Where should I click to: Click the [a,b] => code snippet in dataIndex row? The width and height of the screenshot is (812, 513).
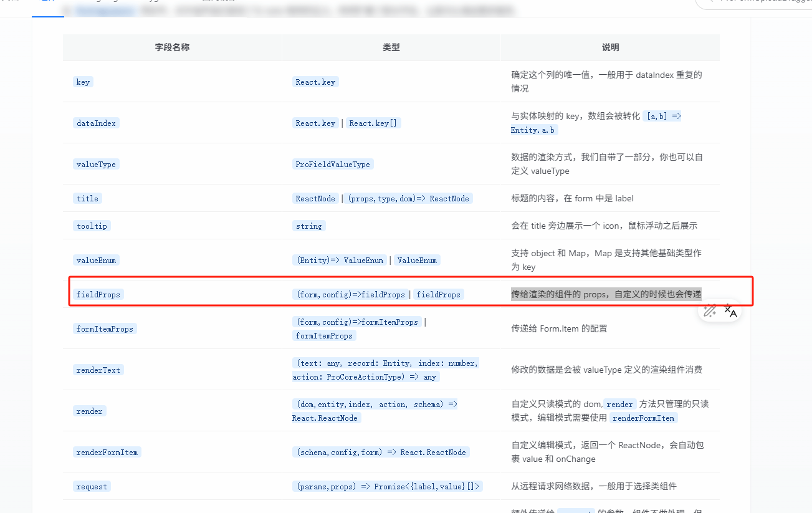point(663,116)
